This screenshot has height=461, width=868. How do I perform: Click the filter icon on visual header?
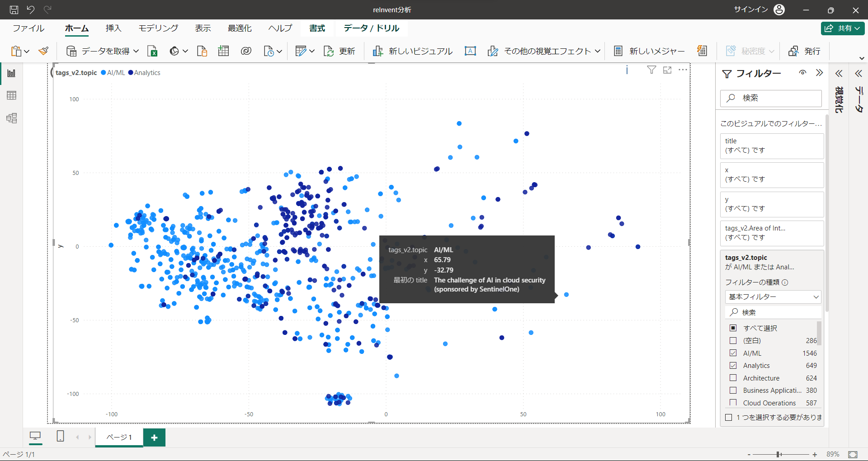pyautogui.click(x=651, y=70)
